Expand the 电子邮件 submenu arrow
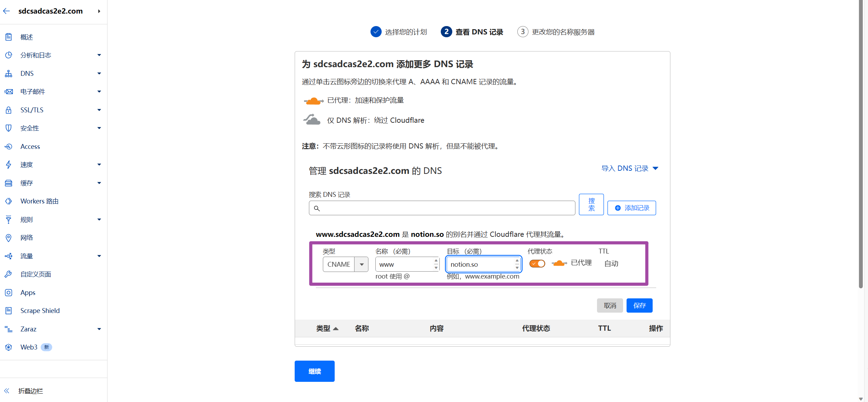Viewport: 868px width, 402px height. pyautogui.click(x=99, y=91)
